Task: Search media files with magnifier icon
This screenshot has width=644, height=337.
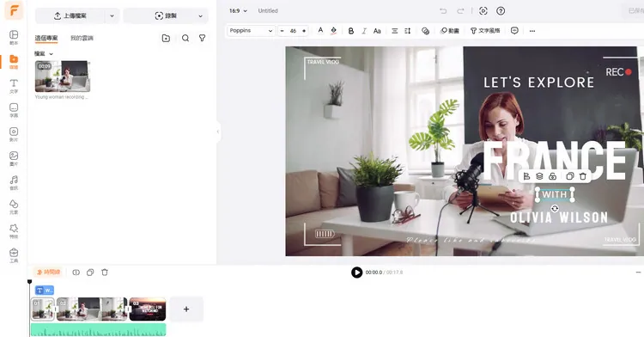Action: pyautogui.click(x=185, y=38)
